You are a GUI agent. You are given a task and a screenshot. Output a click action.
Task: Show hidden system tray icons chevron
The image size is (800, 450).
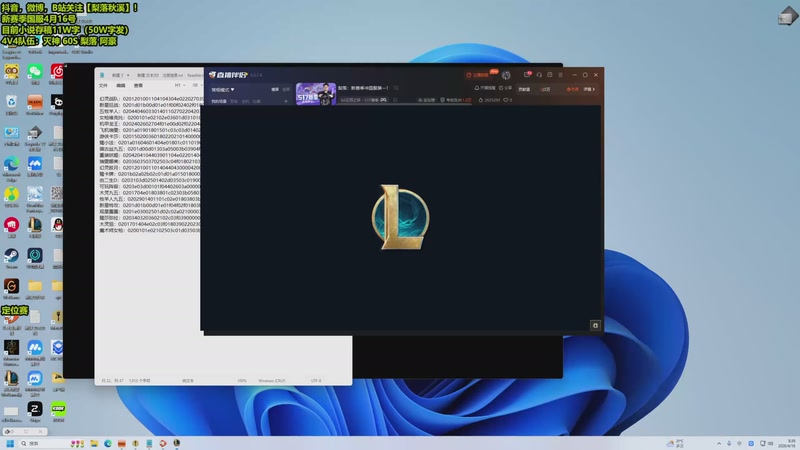point(719,443)
